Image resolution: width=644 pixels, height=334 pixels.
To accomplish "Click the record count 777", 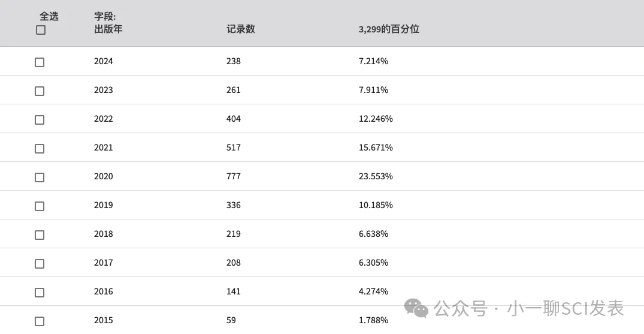I will (x=233, y=176).
